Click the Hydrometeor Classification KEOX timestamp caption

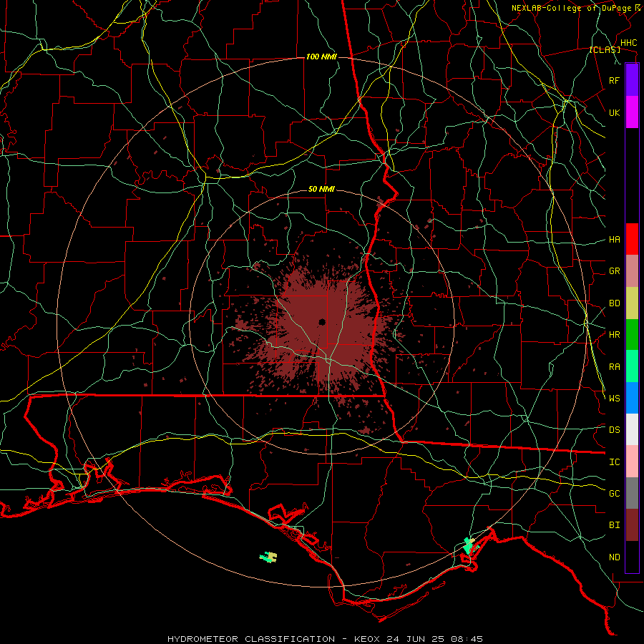click(325, 639)
